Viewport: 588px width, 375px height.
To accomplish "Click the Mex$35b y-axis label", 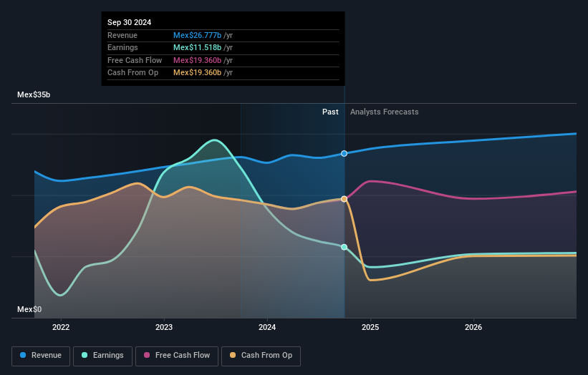I will tap(34, 94).
